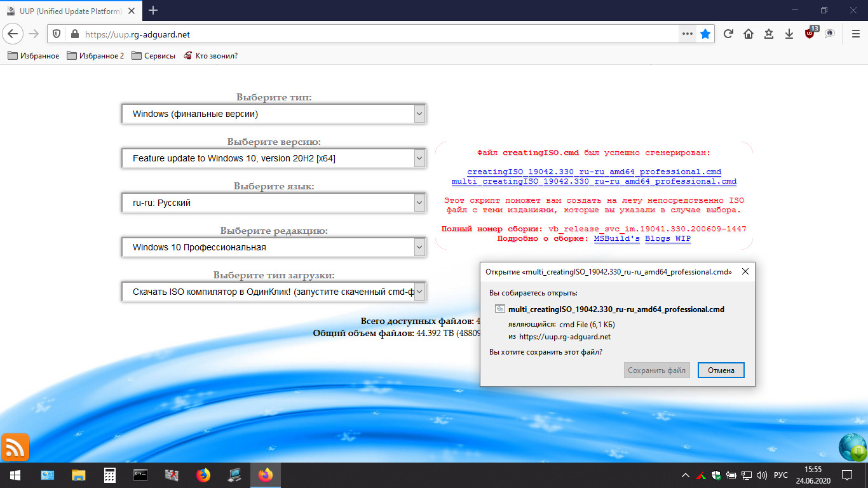The height and width of the screenshot is (488, 868).
Task: Click the creatingISO_19042.330 cmd link
Action: coord(593,172)
